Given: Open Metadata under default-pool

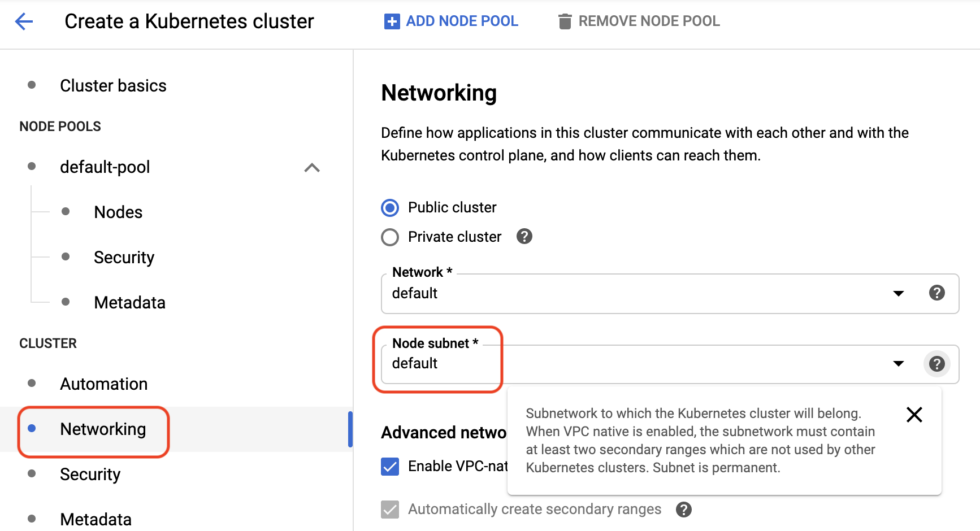Looking at the screenshot, I should point(129,302).
